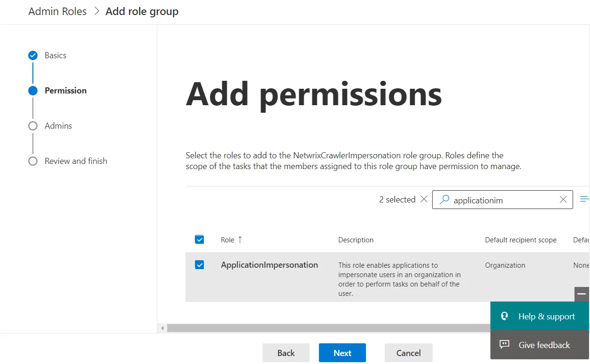
Task: Sort by Default recipient scope column
Action: click(520, 240)
